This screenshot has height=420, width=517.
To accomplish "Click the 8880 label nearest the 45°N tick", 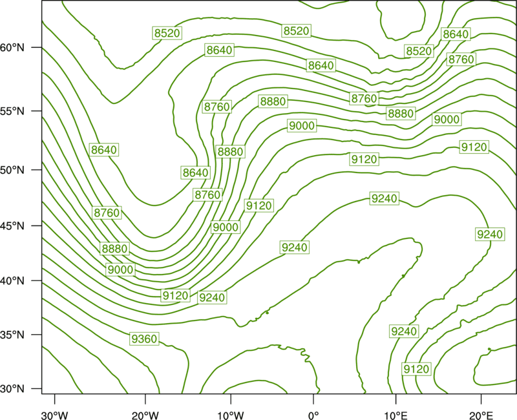I will coord(114,248).
